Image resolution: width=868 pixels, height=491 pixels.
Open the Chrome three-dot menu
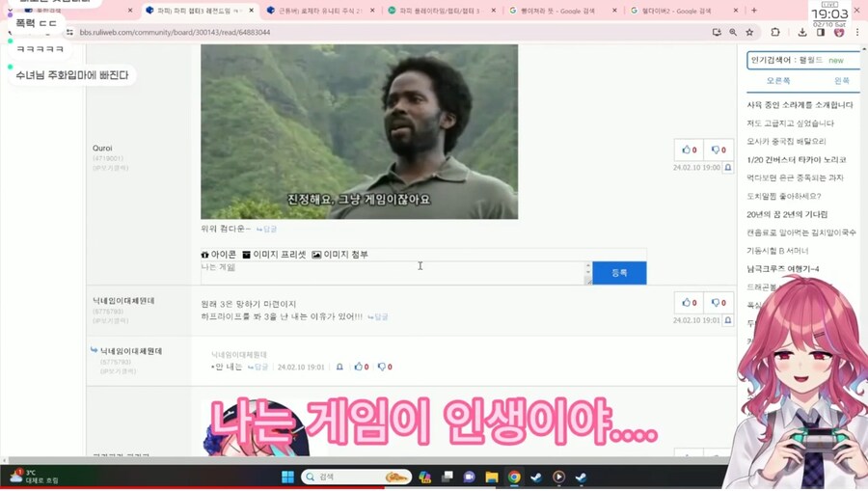click(x=857, y=32)
